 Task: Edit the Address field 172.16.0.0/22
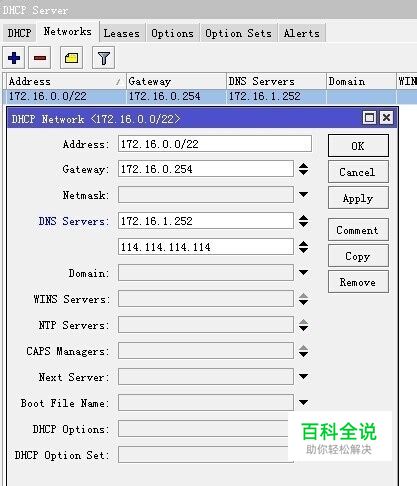click(x=215, y=144)
